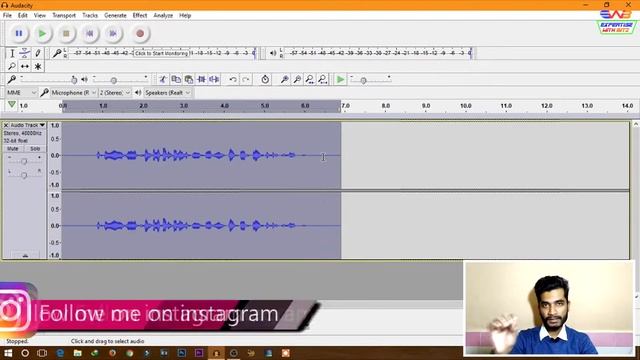Screen dimensions: 640x360
Task: Click the Trim audio icon
Action: (x=202, y=79)
